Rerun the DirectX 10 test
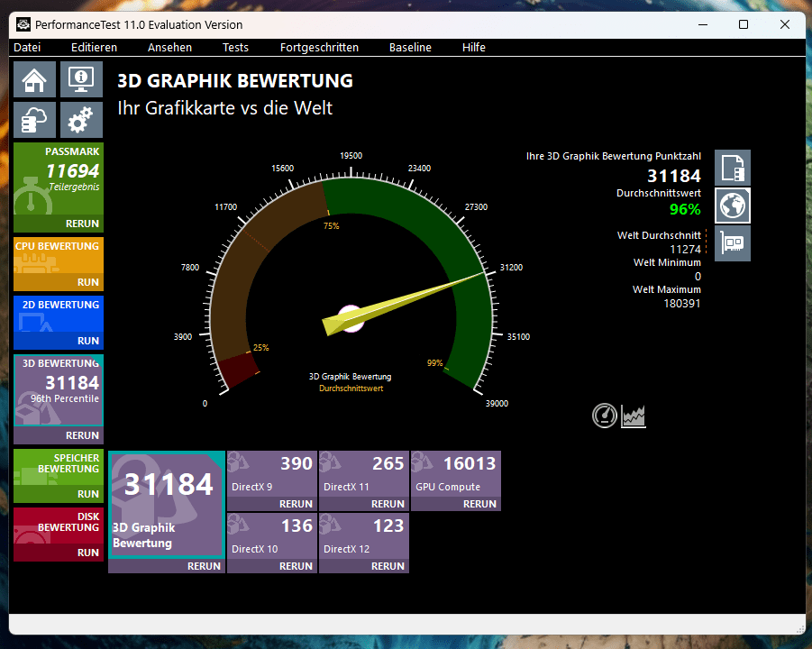Screen dimensions: 812x649 tap(296, 566)
